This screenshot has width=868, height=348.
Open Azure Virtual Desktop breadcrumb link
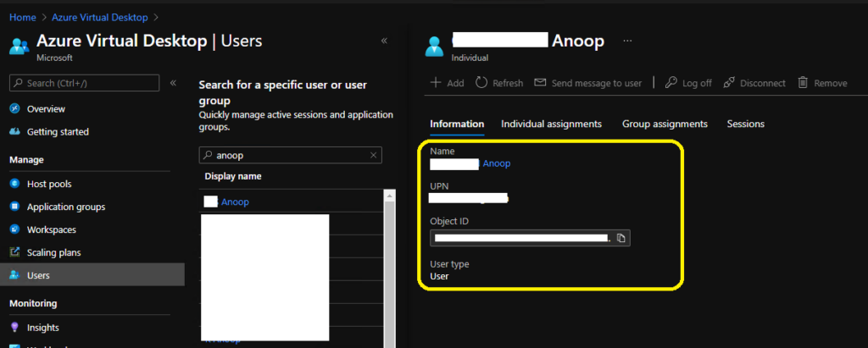(x=100, y=18)
